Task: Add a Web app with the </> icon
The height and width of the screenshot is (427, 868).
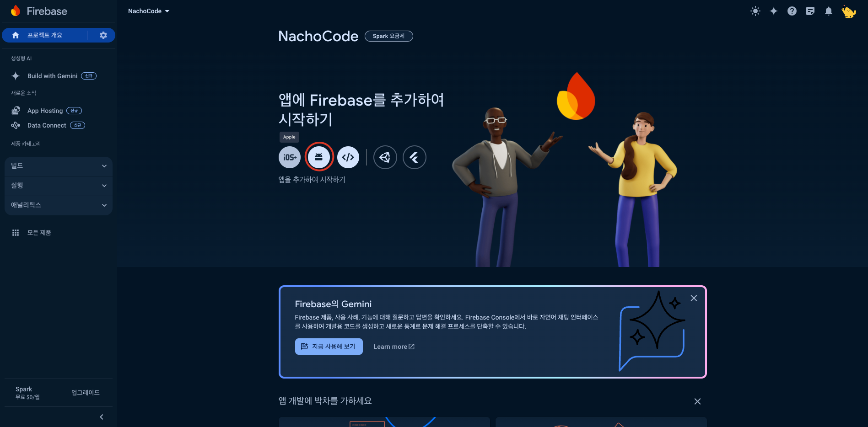Action: click(x=348, y=157)
